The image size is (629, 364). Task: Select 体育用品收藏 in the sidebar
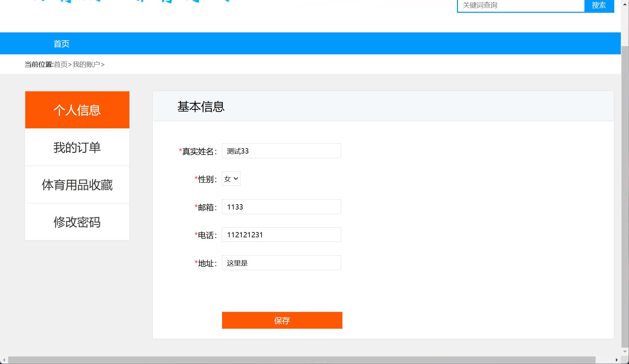click(x=77, y=184)
